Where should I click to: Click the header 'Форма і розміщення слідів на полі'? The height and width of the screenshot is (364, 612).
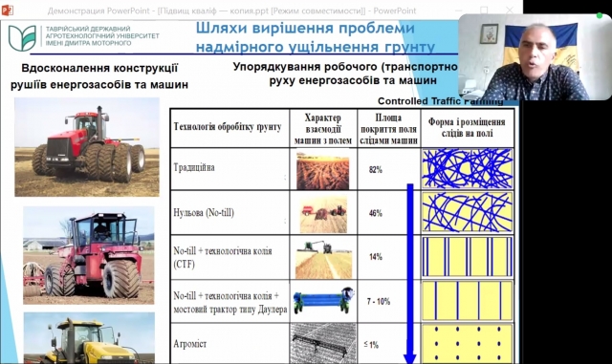pyautogui.click(x=467, y=128)
